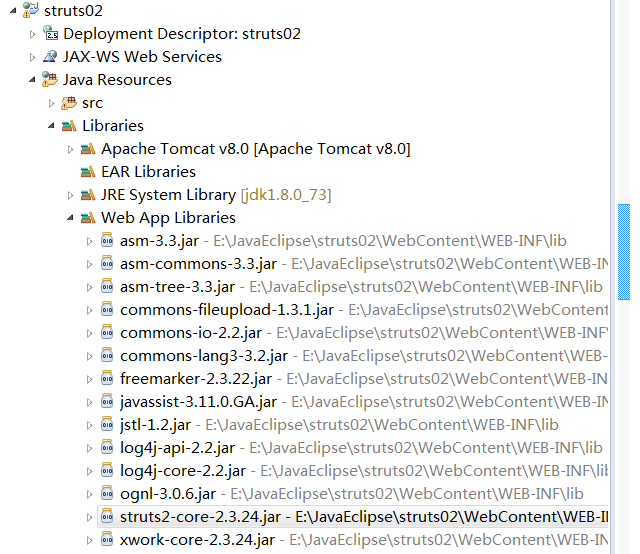Click the Java Resources icon
The width and height of the screenshot is (640, 554).
(50, 79)
